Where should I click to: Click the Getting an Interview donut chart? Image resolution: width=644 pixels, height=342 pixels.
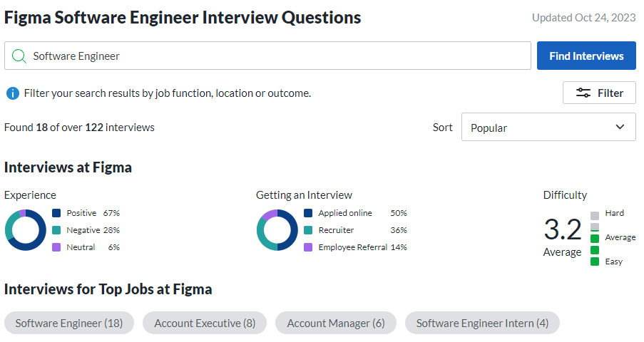coord(277,230)
